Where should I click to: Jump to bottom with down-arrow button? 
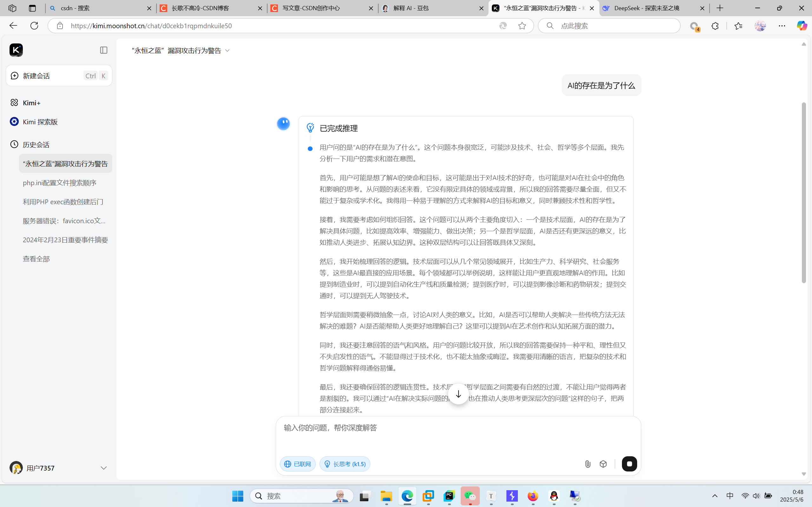click(458, 394)
